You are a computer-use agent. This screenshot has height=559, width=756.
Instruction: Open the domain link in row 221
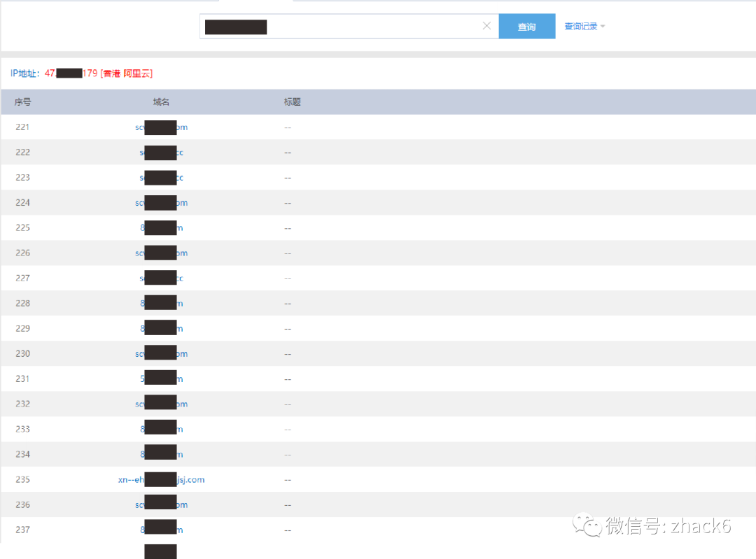tap(161, 128)
